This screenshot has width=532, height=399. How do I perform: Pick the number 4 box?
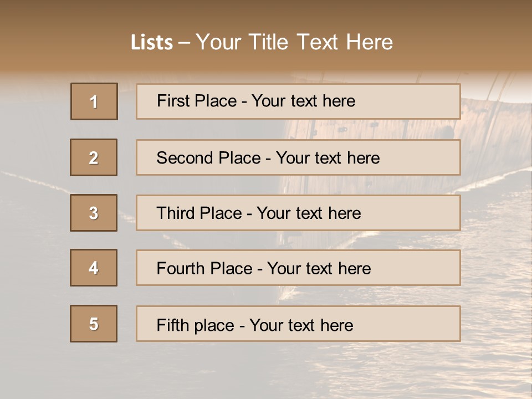click(94, 268)
